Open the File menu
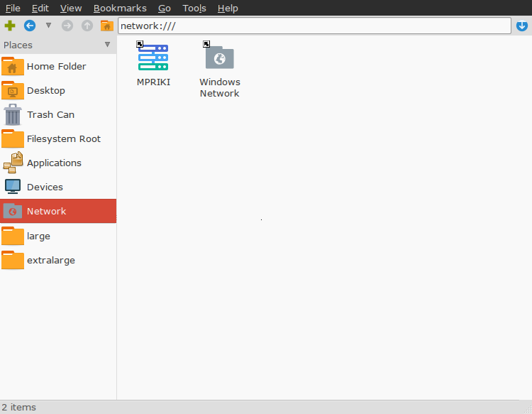 (13, 8)
